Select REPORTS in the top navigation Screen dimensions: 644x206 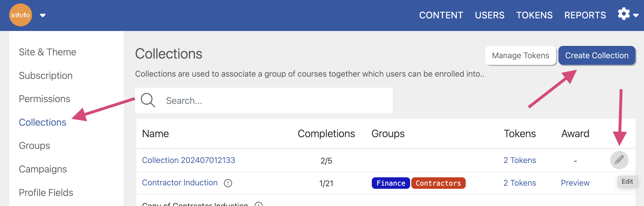[585, 15]
